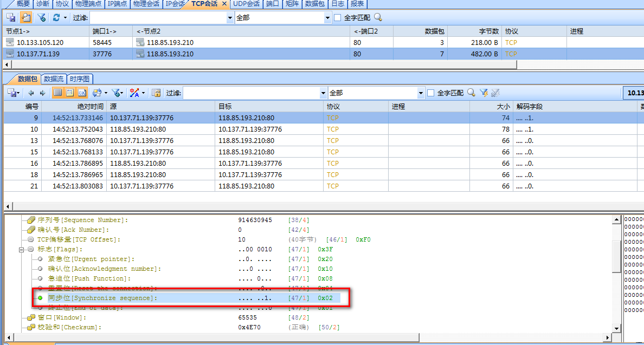Enable 全字匹配 checkbox in conversation filter bar
This screenshot has width=644, height=345.
[338, 18]
